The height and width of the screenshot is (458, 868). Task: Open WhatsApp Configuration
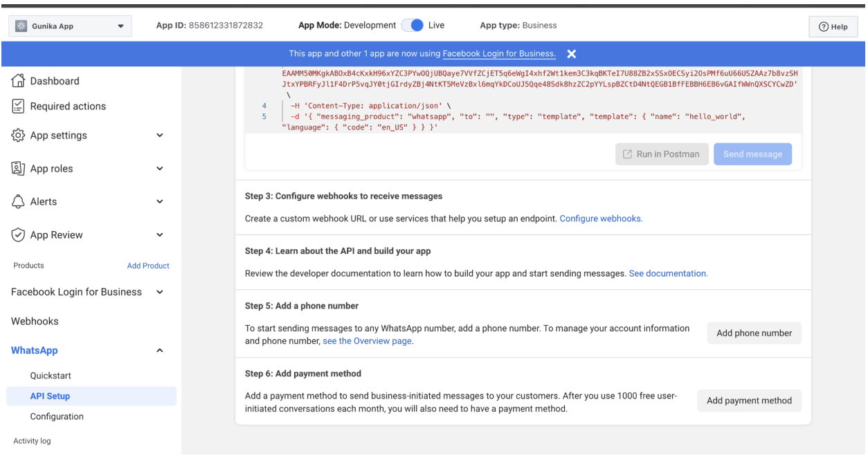(57, 416)
